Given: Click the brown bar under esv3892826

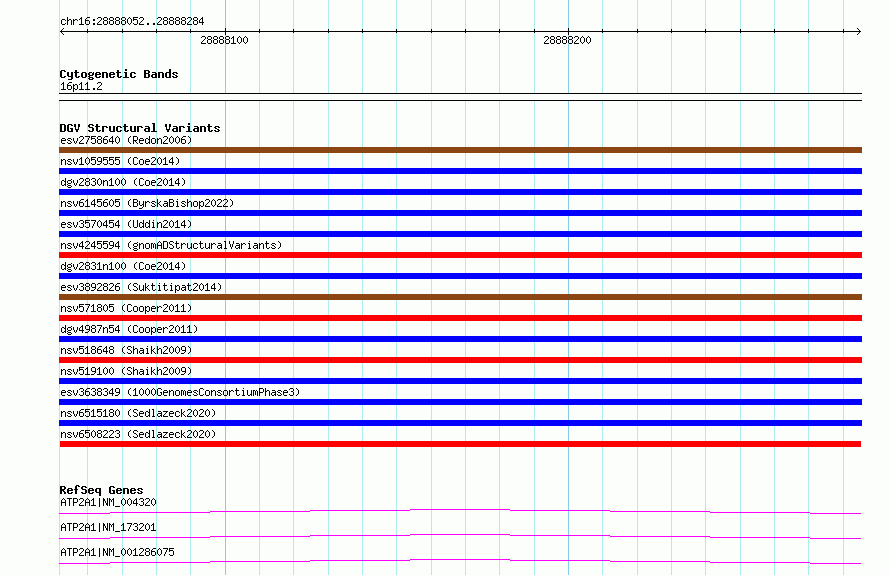Looking at the screenshot, I should click(x=460, y=297).
